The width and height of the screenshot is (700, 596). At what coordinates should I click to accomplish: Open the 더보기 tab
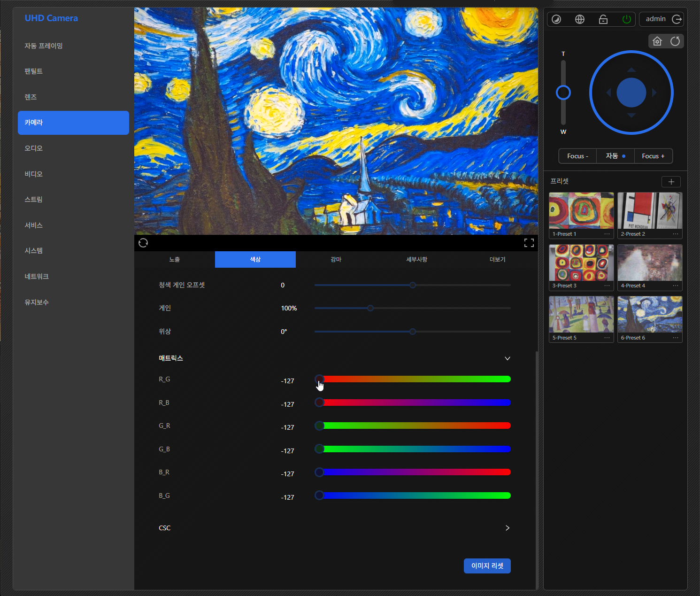click(498, 259)
